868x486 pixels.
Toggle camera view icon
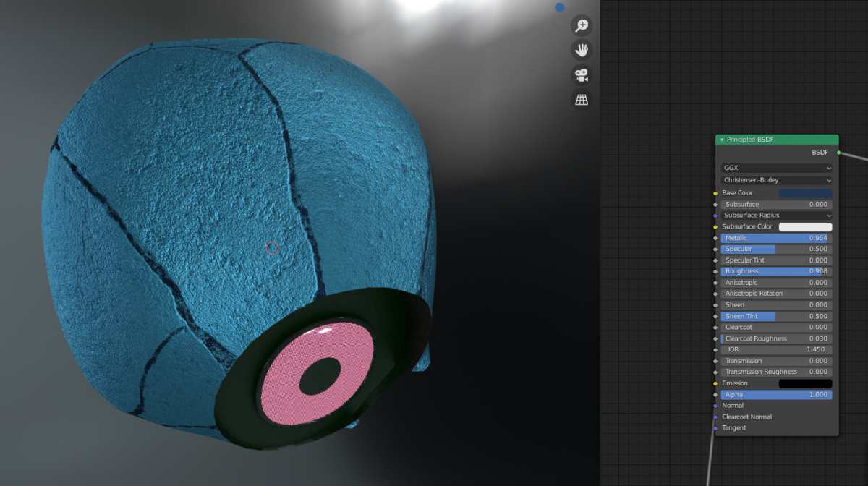(582, 74)
